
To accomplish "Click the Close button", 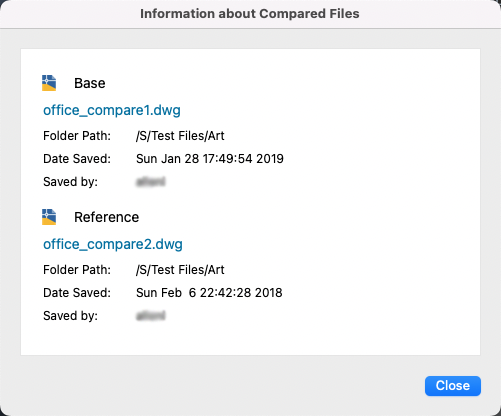I will [x=453, y=386].
